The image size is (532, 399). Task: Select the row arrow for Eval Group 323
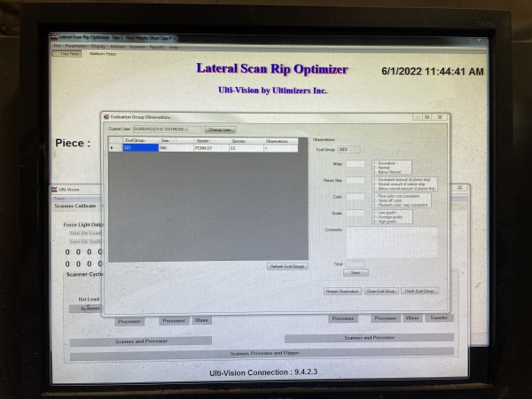tap(112, 148)
